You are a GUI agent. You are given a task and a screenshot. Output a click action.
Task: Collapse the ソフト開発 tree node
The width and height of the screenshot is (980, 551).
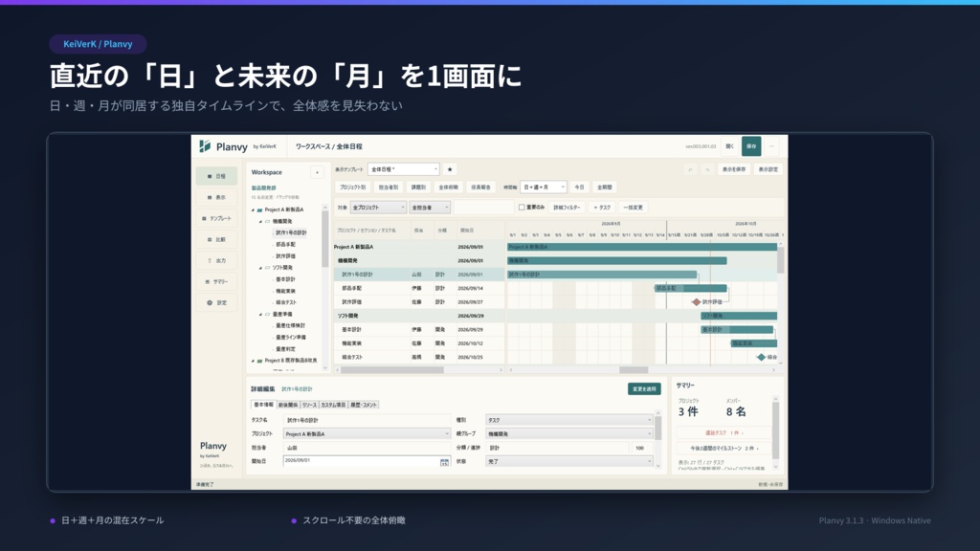260,268
